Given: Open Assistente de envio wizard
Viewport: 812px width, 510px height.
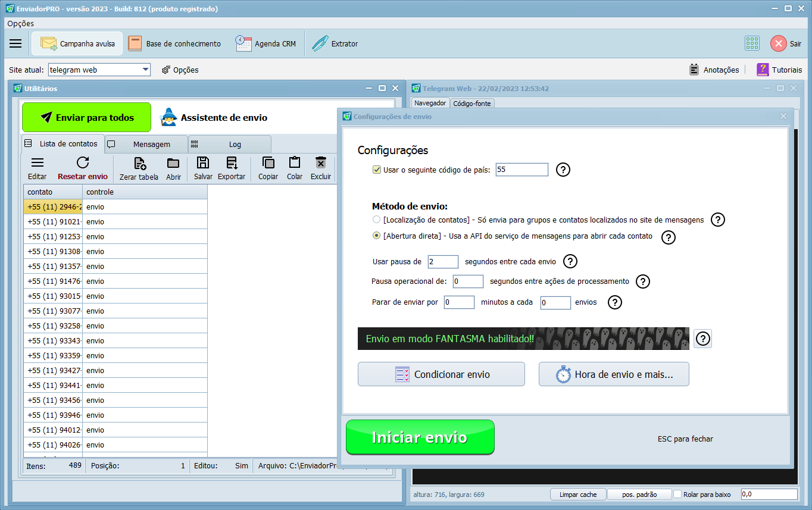Looking at the screenshot, I should pyautogui.click(x=214, y=117).
